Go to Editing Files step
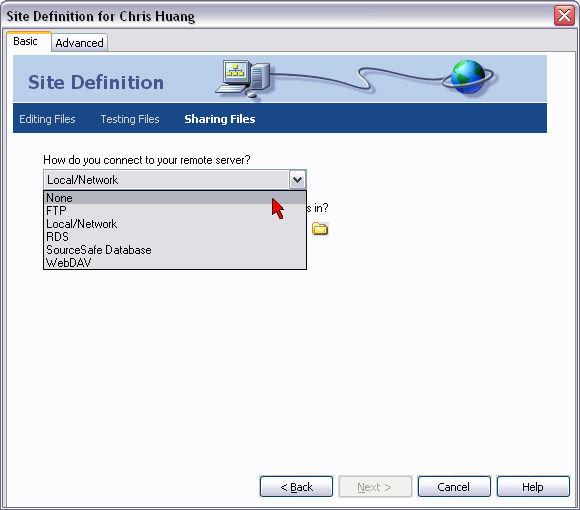The height and width of the screenshot is (510, 580). point(47,119)
